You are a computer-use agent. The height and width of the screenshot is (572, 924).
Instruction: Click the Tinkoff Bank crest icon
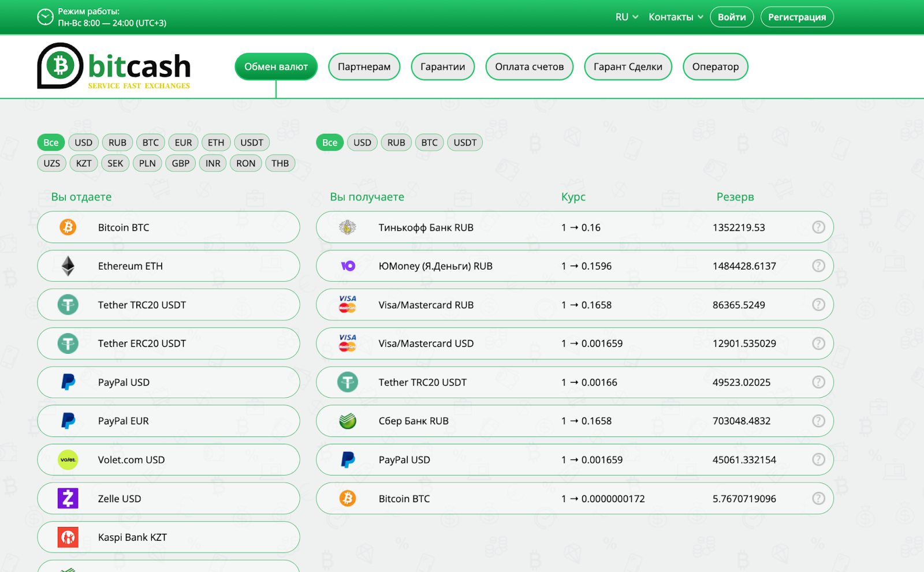coord(348,227)
